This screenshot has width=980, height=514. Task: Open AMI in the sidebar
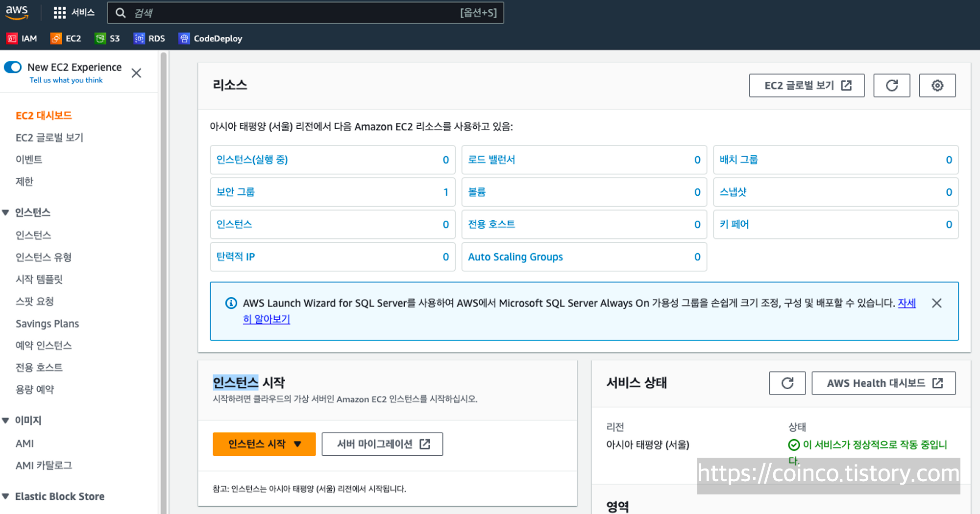pyautogui.click(x=24, y=444)
